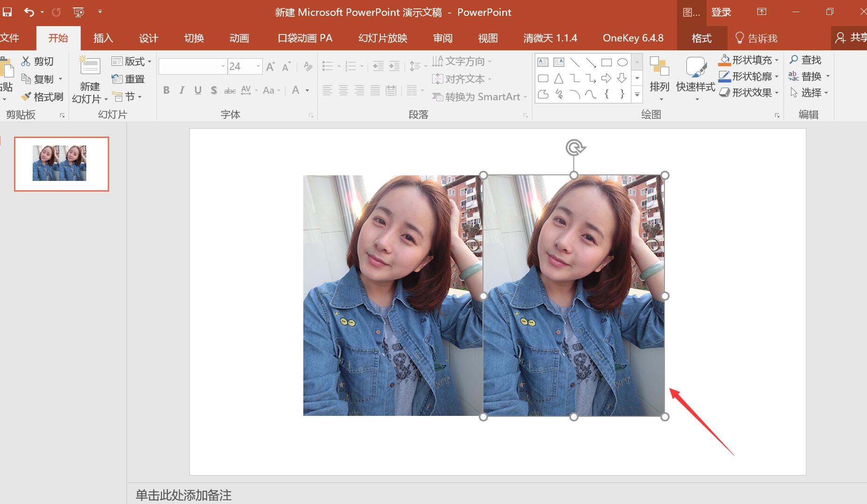This screenshot has width=867, height=504.
Task: Click the Replace (替换) button
Action: [x=809, y=76]
